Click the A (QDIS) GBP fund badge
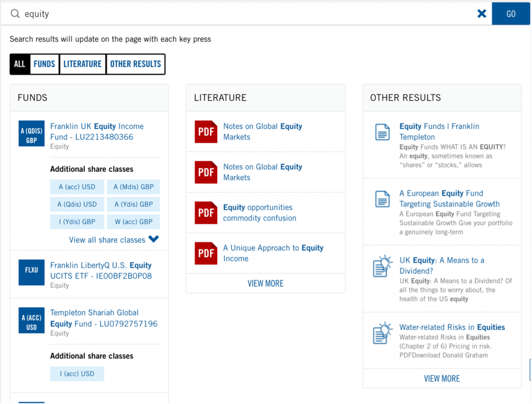Viewport: 532px width, 404px height. pos(32,133)
